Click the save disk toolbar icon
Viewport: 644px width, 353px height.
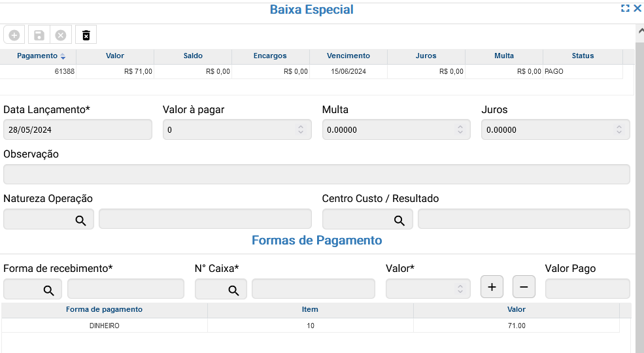[39, 35]
